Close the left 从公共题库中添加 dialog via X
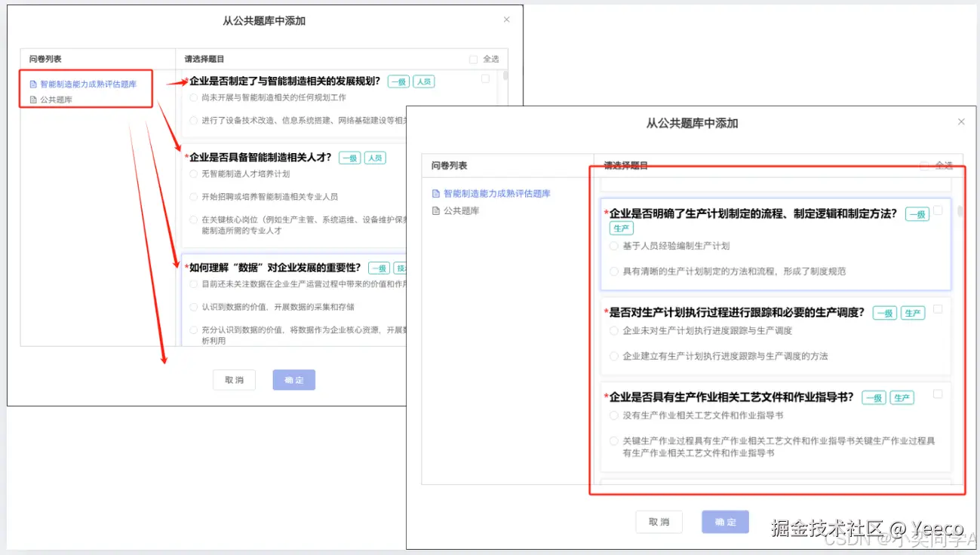 click(506, 20)
